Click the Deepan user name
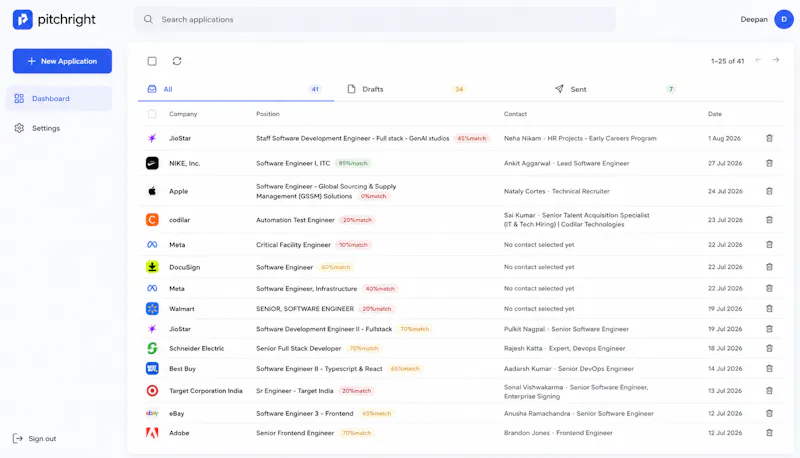800x458 pixels. pos(754,19)
